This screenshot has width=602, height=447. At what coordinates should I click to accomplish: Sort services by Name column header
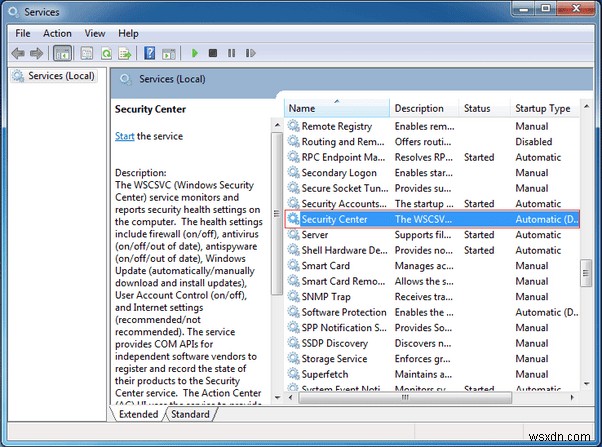point(302,108)
